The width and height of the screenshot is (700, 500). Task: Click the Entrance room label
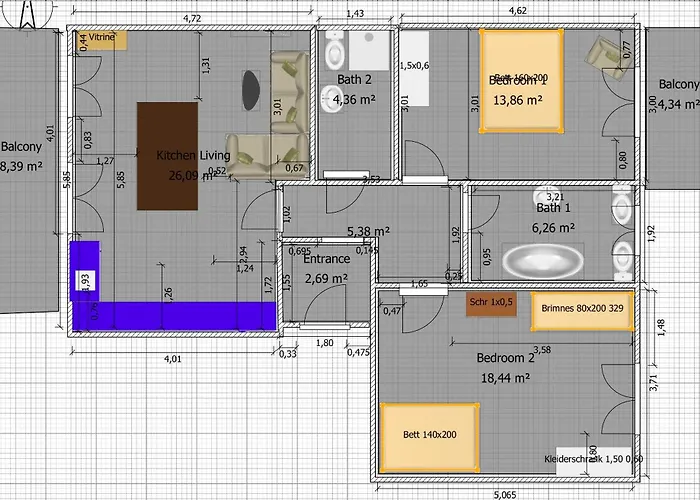pyautogui.click(x=327, y=259)
